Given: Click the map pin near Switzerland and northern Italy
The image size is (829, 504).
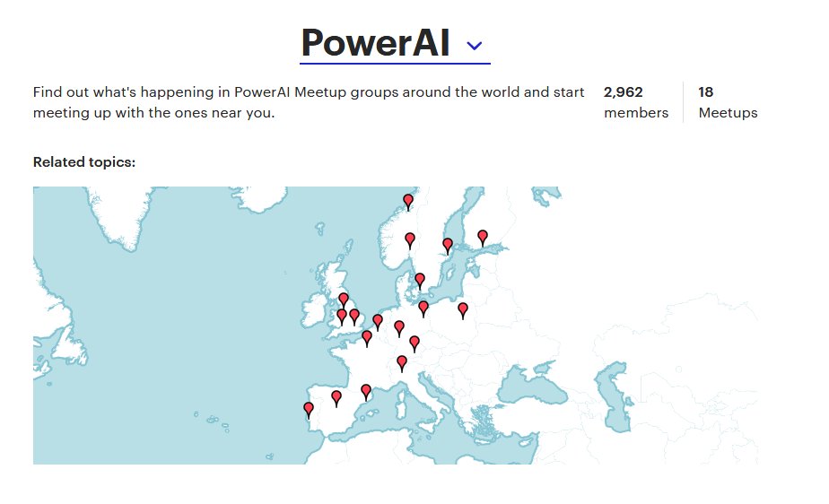Looking at the screenshot, I should coord(402,363).
